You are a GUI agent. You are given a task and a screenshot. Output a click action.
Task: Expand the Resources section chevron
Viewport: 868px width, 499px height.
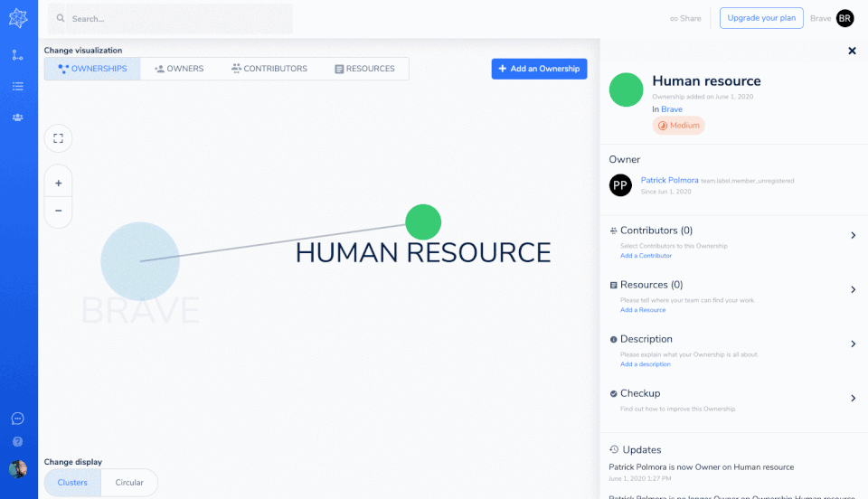(x=853, y=289)
